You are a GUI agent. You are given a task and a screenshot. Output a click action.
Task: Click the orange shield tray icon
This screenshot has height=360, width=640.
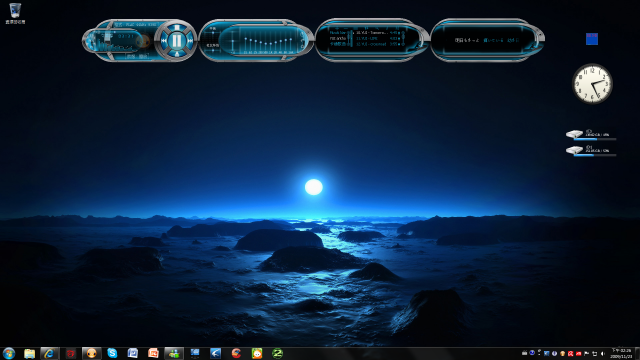[562, 353]
